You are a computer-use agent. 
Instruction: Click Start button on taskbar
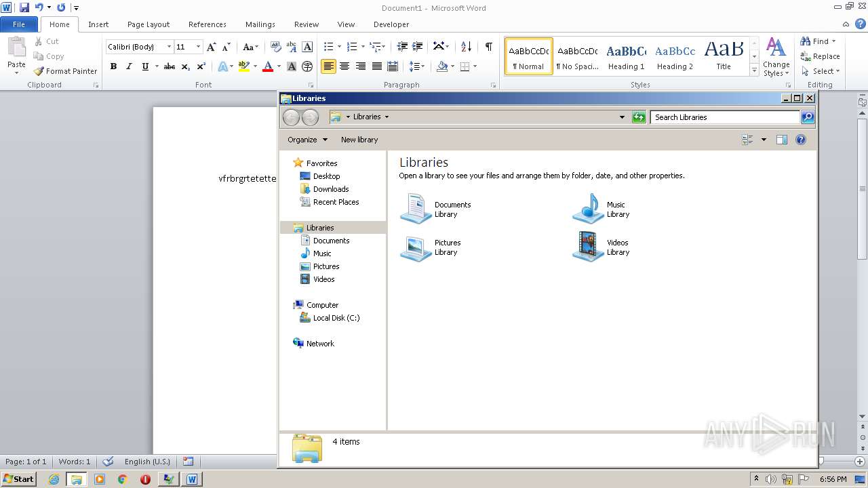18,479
